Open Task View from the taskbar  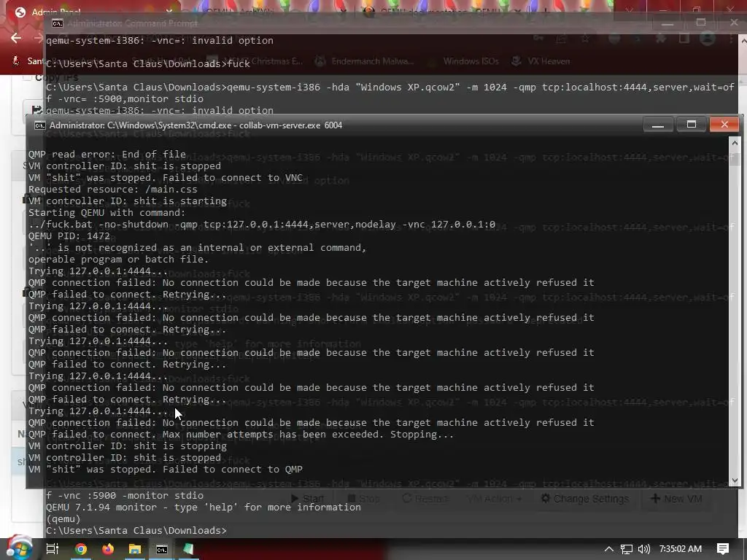53,549
